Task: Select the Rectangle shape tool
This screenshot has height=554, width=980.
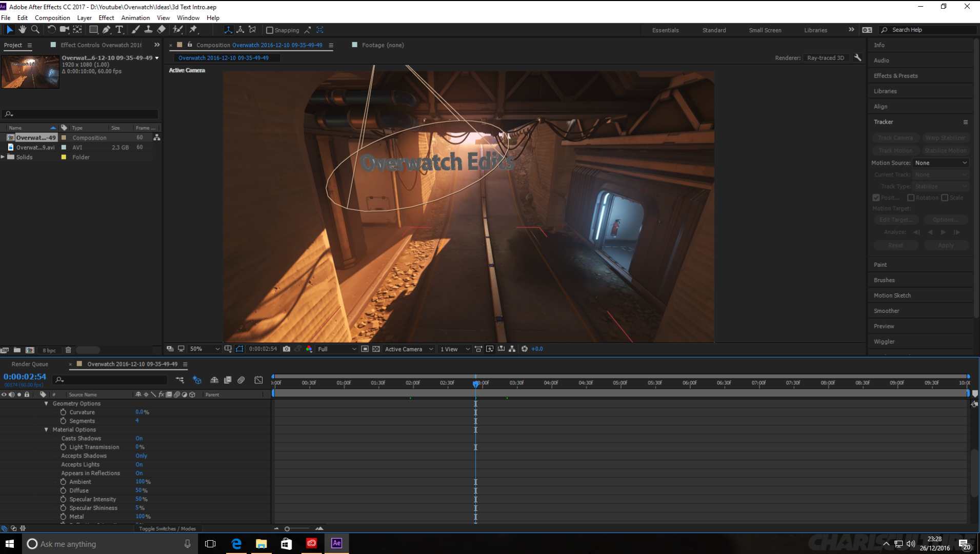Action: coord(93,30)
